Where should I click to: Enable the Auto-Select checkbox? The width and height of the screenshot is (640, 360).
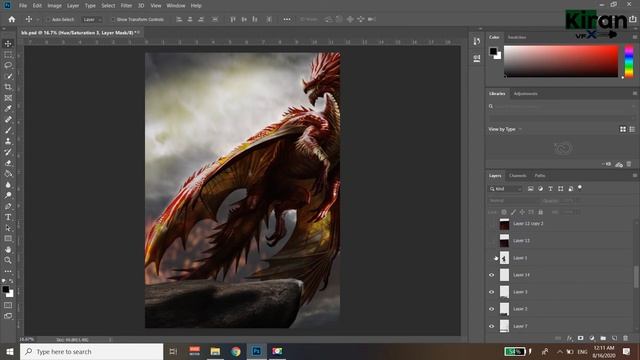(x=48, y=19)
